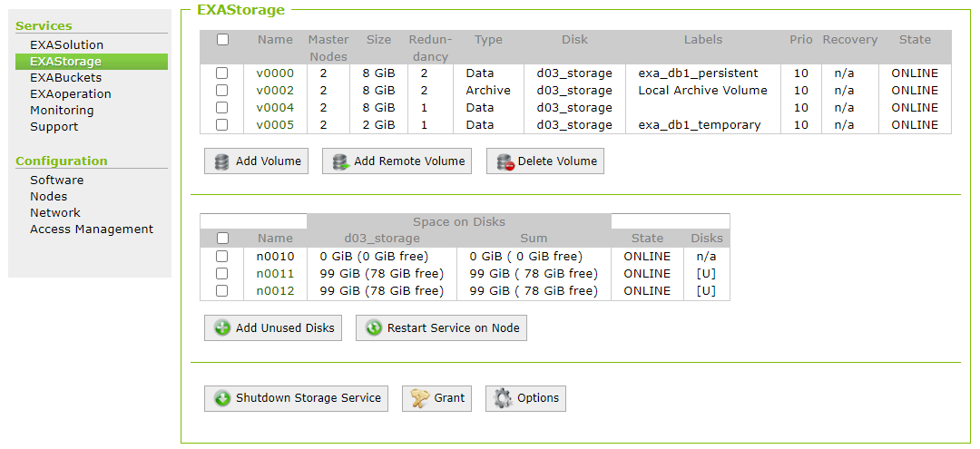
Task: Check the box for volume v0000
Action: (222, 73)
